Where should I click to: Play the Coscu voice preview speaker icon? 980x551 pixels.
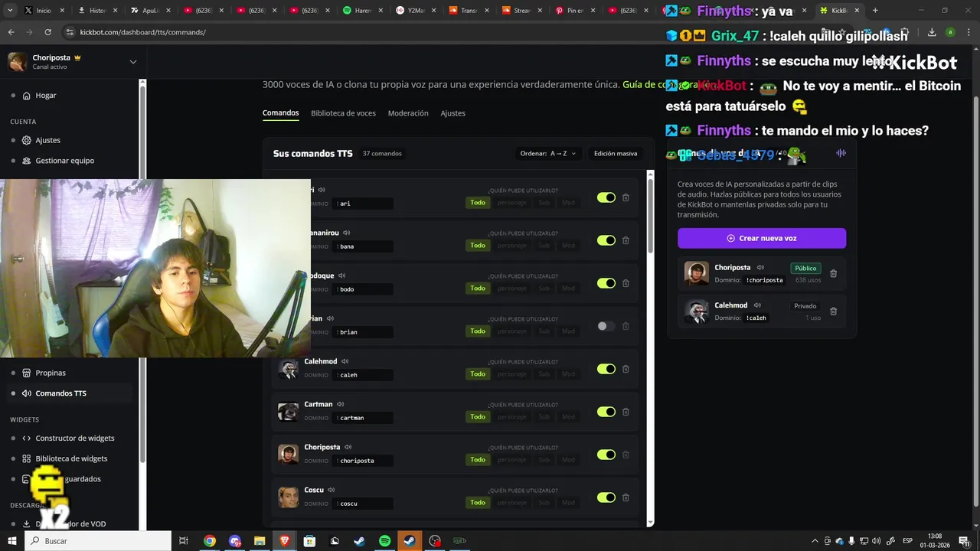pyautogui.click(x=332, y=490)
